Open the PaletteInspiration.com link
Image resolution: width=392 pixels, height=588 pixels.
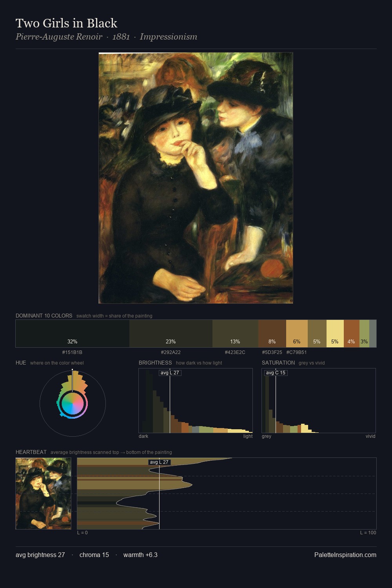click(x=345, y=555)
